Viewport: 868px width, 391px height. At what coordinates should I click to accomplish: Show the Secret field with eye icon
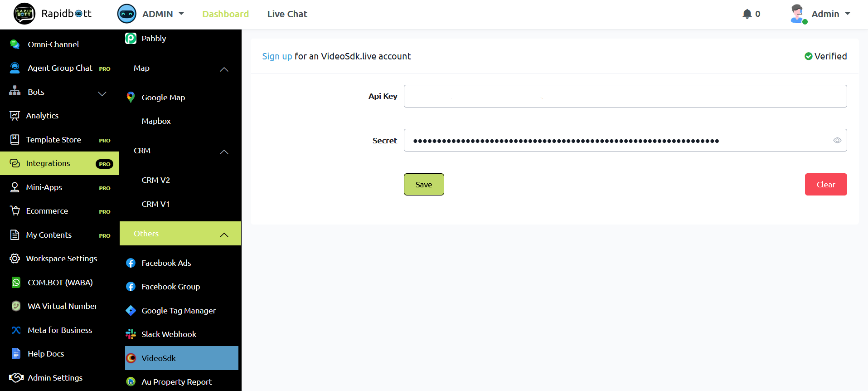click(837, 141)
